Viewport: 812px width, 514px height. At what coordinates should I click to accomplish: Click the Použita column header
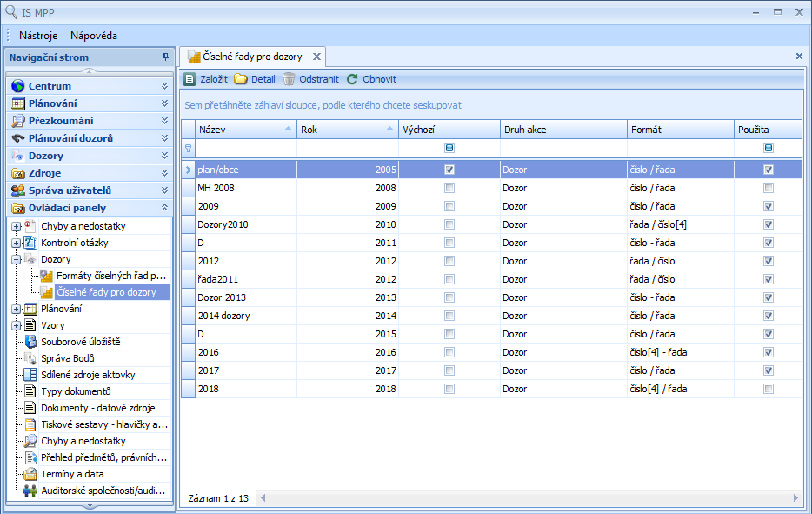click(x=768, y=130)
